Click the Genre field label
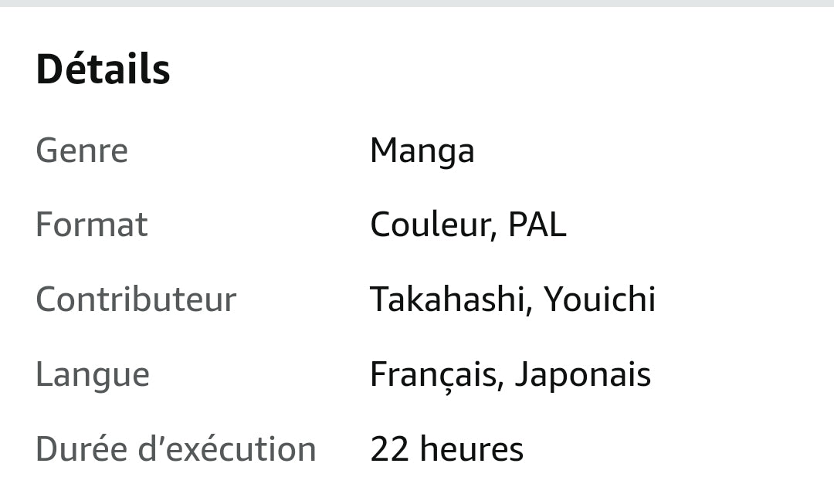This screenshot has height=504, width=834. (x=82, y=150)
